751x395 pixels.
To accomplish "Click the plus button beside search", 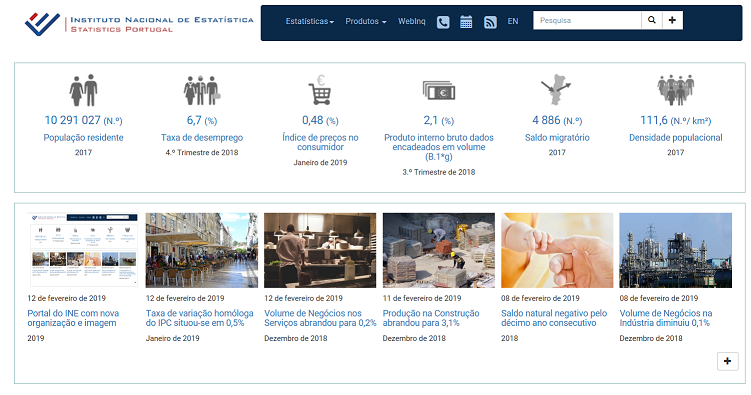I will (672, 20).
